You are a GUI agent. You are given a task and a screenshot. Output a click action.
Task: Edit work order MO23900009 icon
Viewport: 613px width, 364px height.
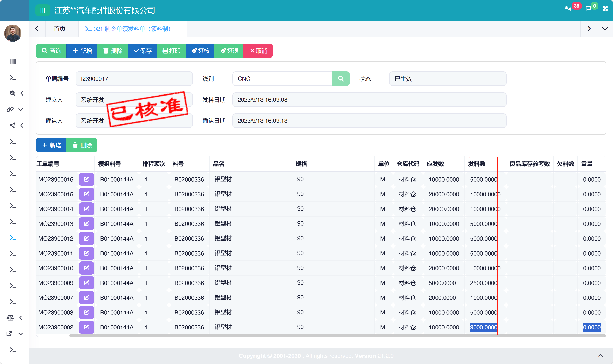[x=86, y=283]
